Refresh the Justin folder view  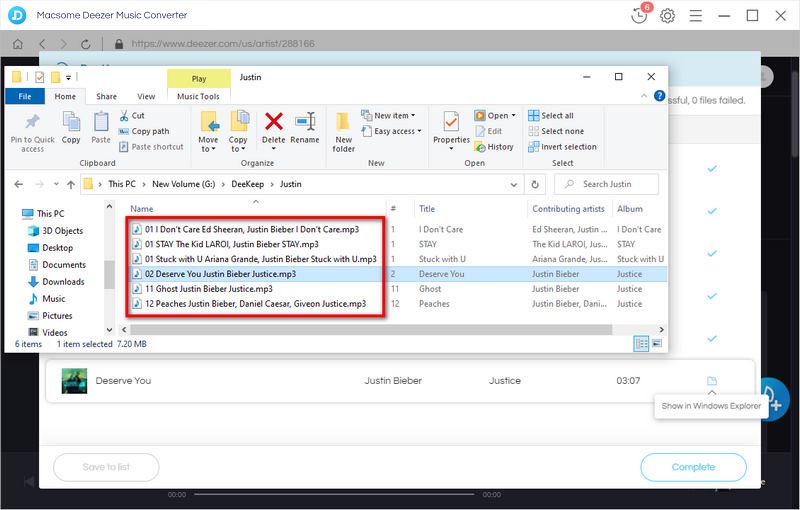click(535, 184)
